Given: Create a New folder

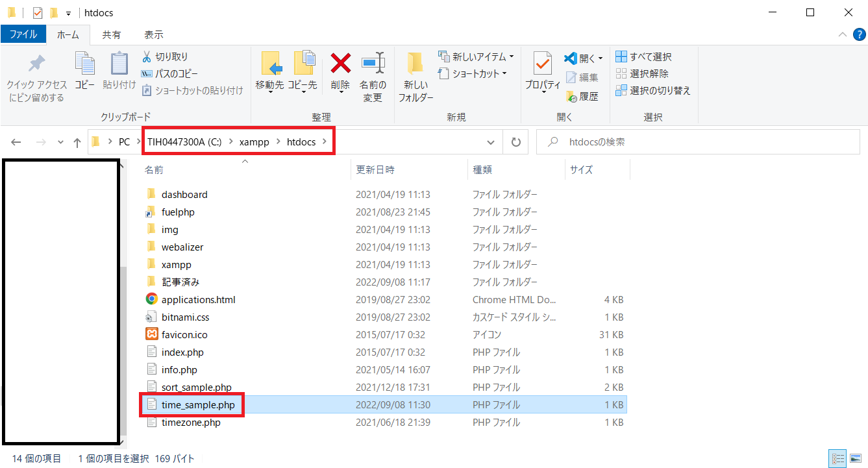Looking at the screenshot, I should (x=415, y=77).
